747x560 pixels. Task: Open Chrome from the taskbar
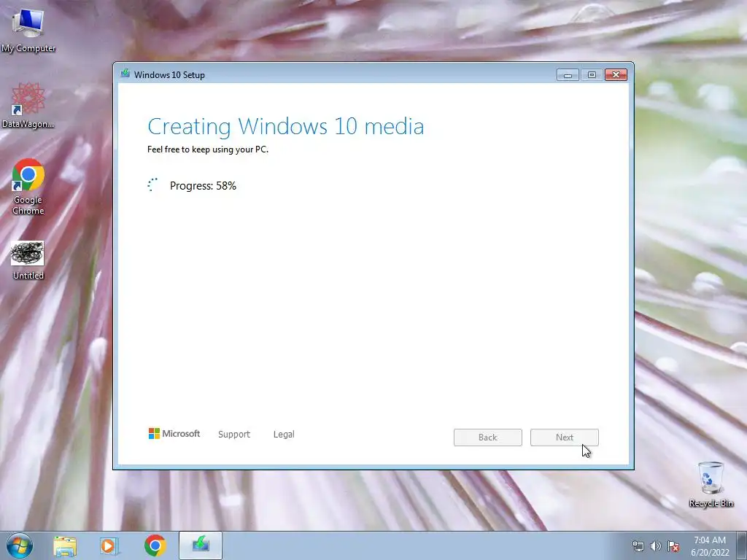[155, 545]
